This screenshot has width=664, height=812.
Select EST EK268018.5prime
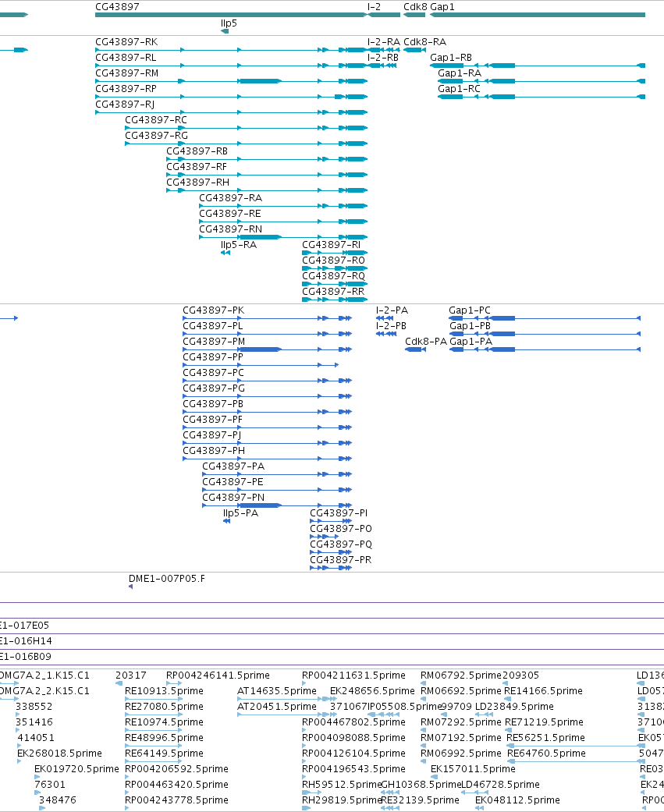tap(20, 761)
